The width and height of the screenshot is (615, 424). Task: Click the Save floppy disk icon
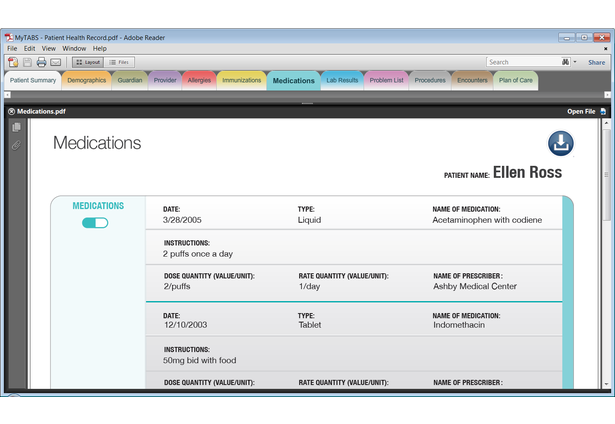tap(27, 62)
